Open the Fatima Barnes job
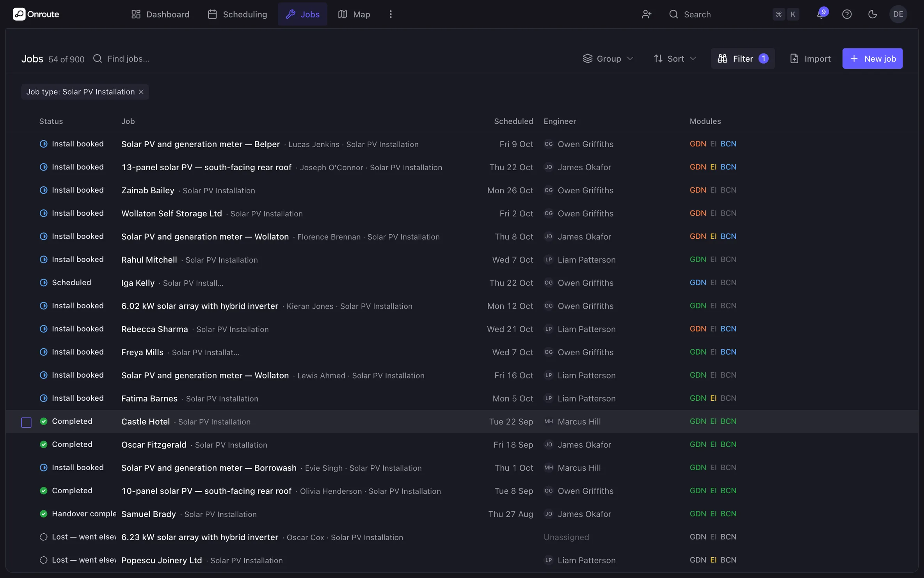 coord(149,398)
